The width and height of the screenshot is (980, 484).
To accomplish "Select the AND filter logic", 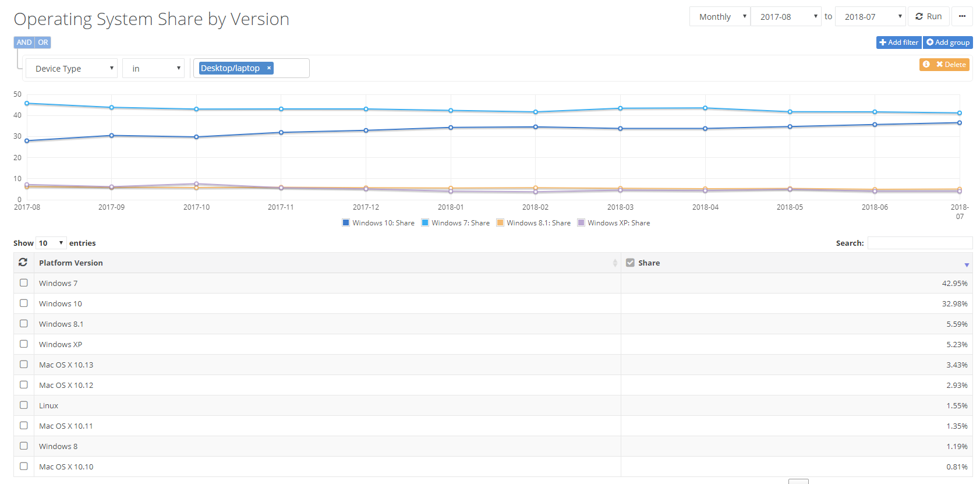I will click(24, 43).
